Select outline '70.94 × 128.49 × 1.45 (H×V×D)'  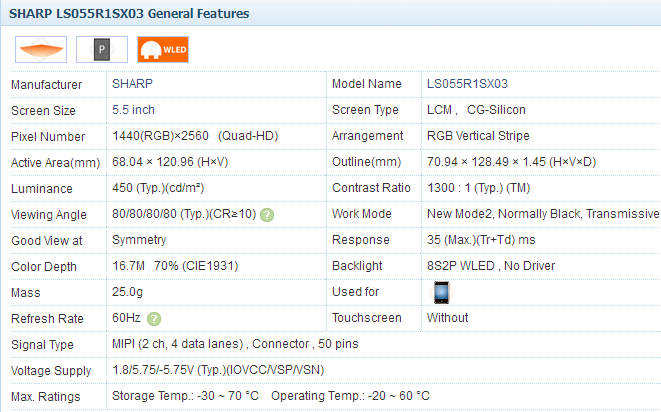click(x=511, y=162)
